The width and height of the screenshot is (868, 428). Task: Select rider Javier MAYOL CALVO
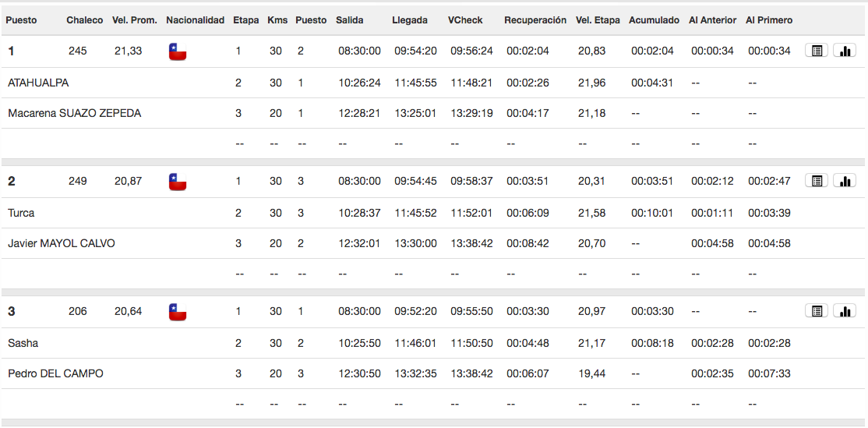pos(62,243)
